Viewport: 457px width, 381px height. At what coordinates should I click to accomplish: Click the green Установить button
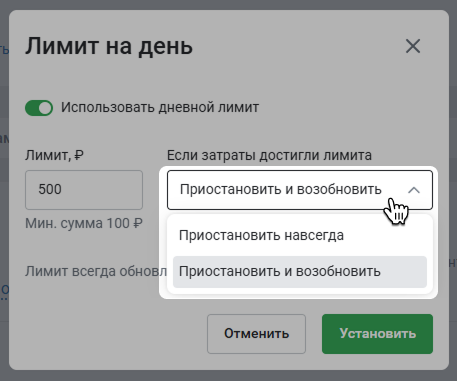(x=377, y=334)
